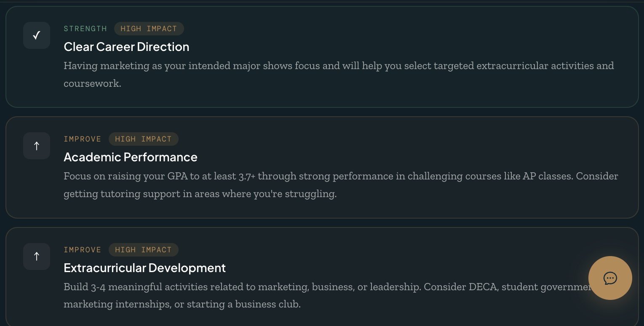Click the STRENGTH label in the top card
Viewport: 644px width, 326px height.
click(85, 29)
